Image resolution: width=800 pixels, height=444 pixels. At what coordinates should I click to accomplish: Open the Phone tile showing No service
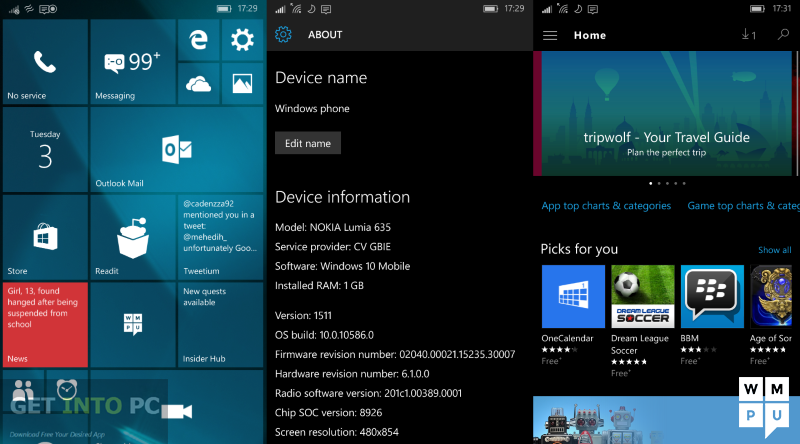tap(45, 62)
